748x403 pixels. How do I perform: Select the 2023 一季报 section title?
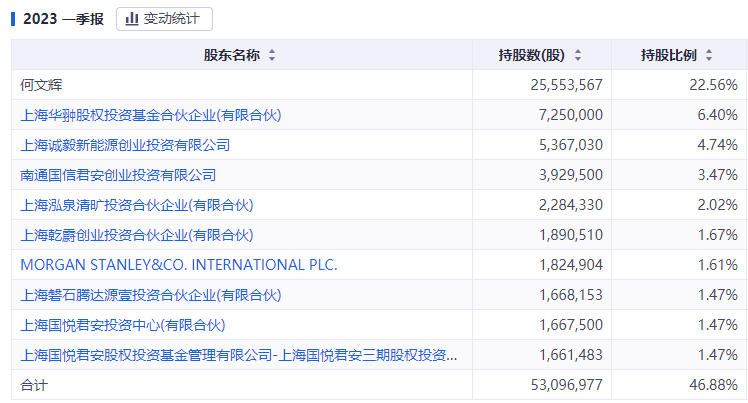pos(62,19)
